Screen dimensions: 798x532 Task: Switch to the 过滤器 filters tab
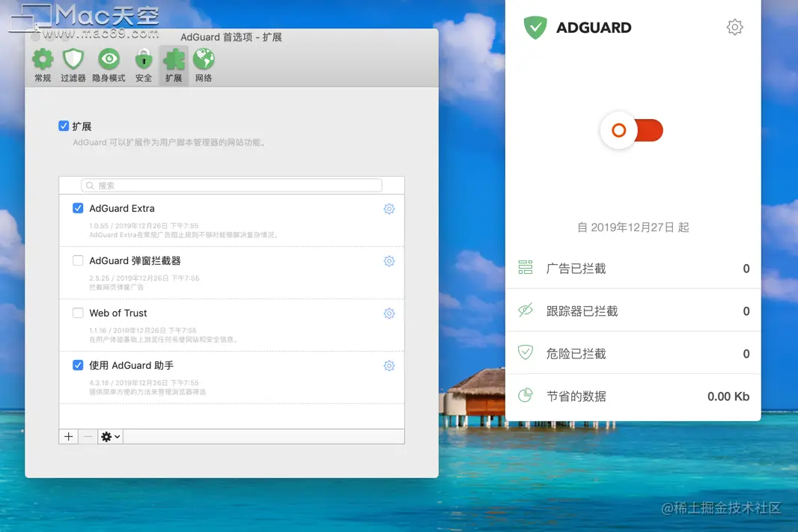73,65
